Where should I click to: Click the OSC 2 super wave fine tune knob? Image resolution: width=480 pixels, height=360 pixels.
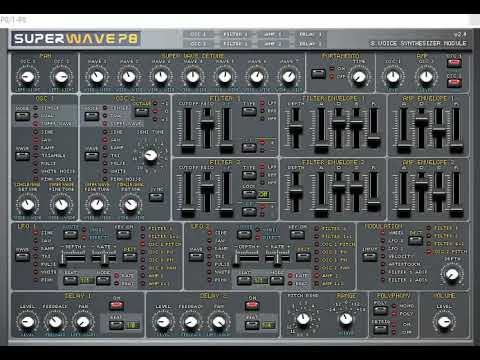coord(97,205)
